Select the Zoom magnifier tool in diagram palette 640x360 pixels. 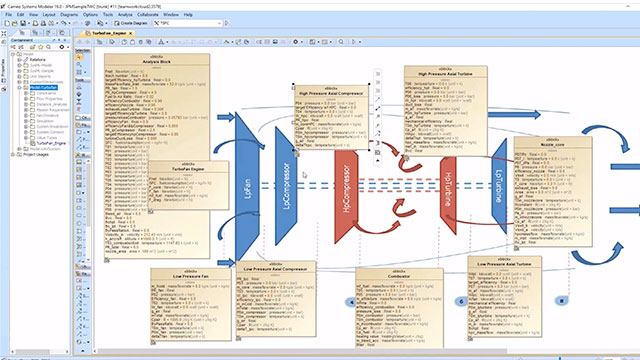point(79,64)
